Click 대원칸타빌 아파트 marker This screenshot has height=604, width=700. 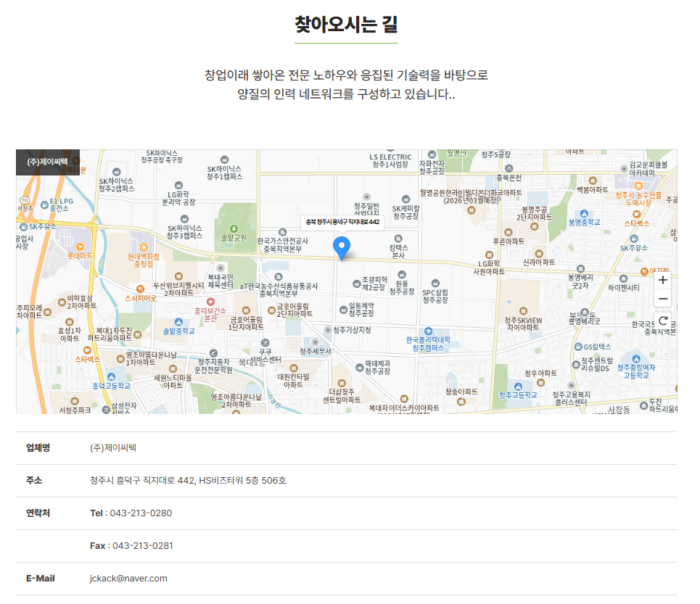[293, 368]
